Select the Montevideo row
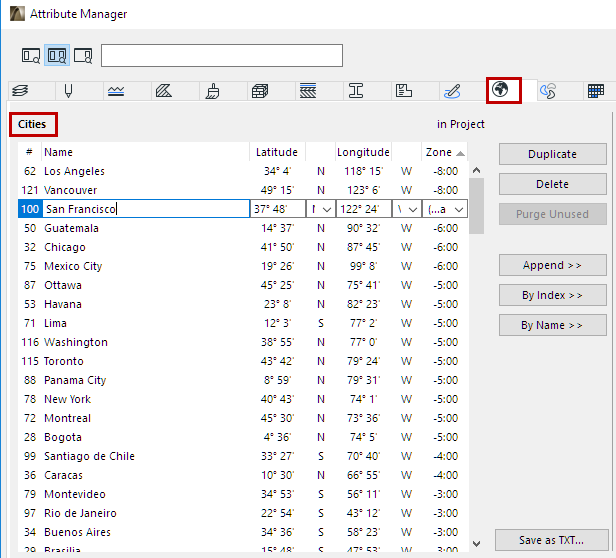Screen dimensions: 616x558 [x=243, y=494]
